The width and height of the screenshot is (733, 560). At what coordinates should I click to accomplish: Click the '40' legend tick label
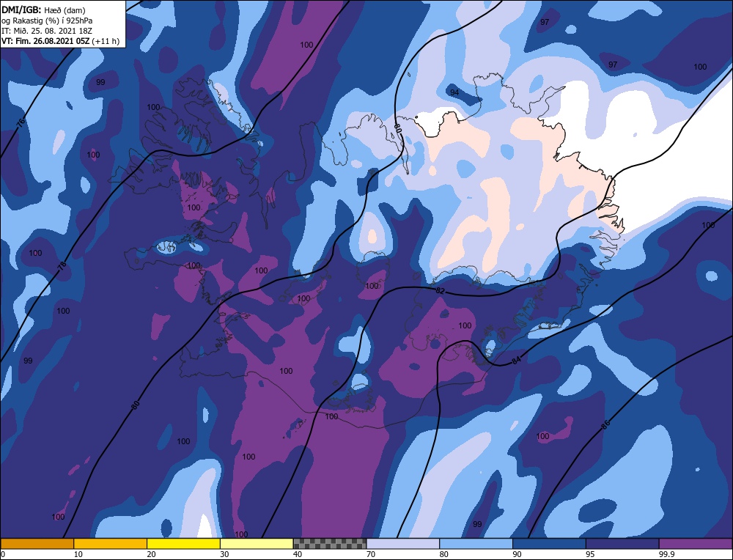pyautogui.click(x=298, y=554)
